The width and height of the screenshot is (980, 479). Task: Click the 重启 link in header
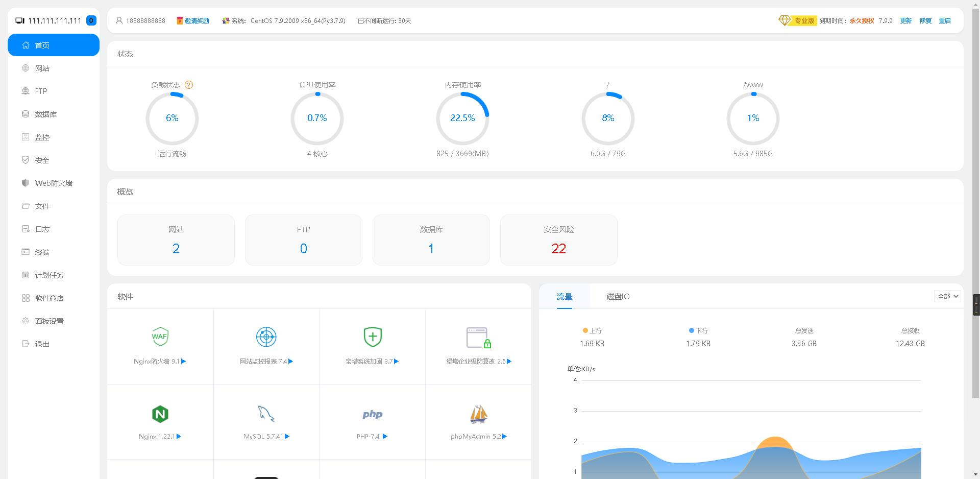945,21
